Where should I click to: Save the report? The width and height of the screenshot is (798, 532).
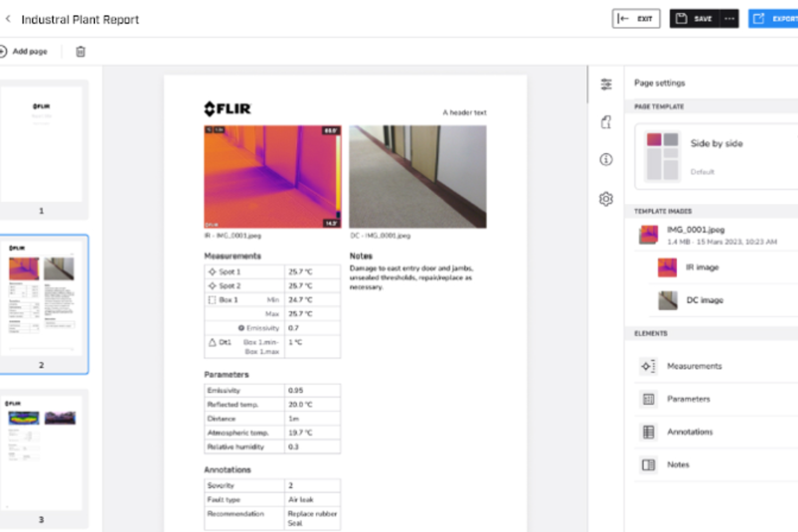695,19
